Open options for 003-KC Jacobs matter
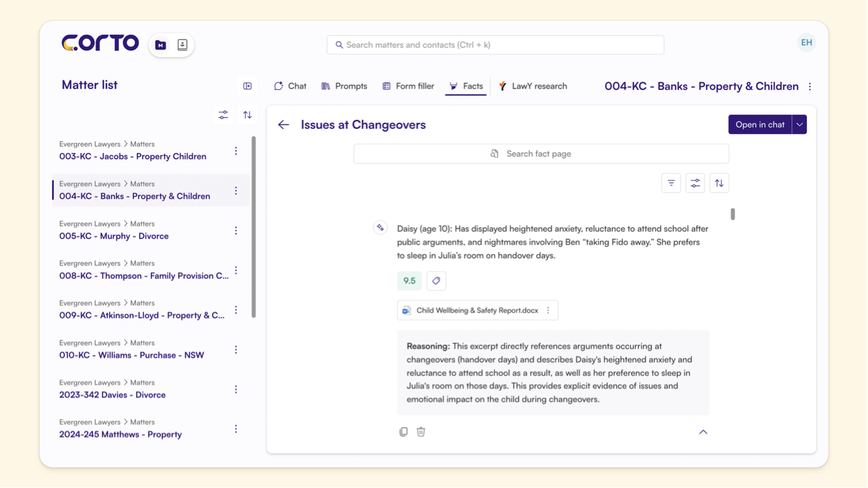Image resolution: width=868 pixels, height=488 pixels. [x=236, y=151]
